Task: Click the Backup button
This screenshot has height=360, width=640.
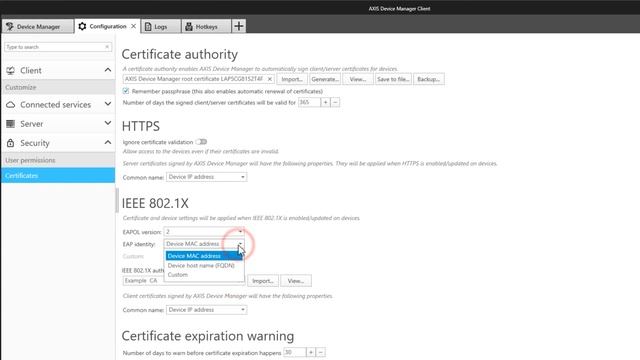Action: 429,79
